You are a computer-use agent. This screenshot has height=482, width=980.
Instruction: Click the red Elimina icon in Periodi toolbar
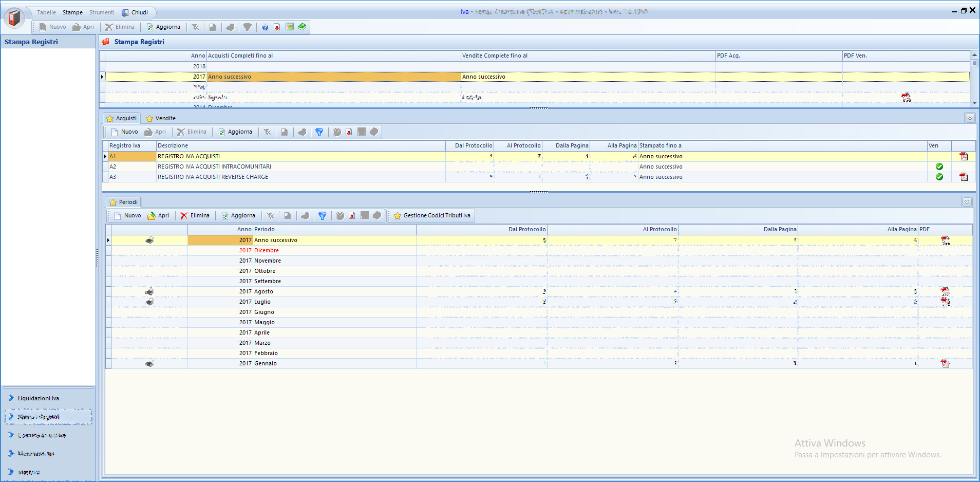click(x=184, y=216)
